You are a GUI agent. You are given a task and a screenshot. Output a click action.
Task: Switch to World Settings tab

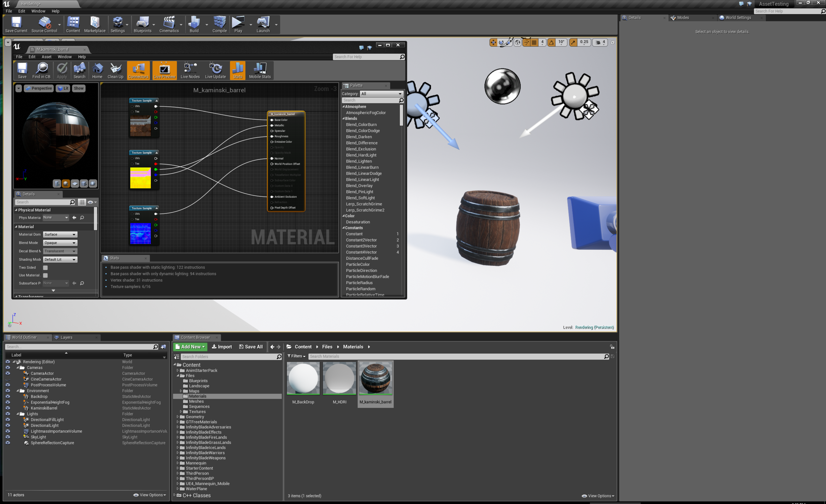(x=738, y=18)
